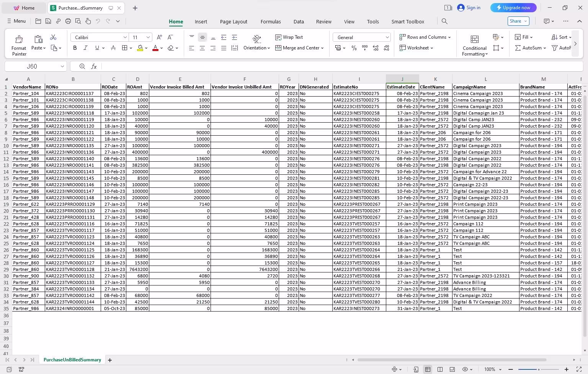Click the percent style icon
588x374 pixels.
tap(354, 48)
